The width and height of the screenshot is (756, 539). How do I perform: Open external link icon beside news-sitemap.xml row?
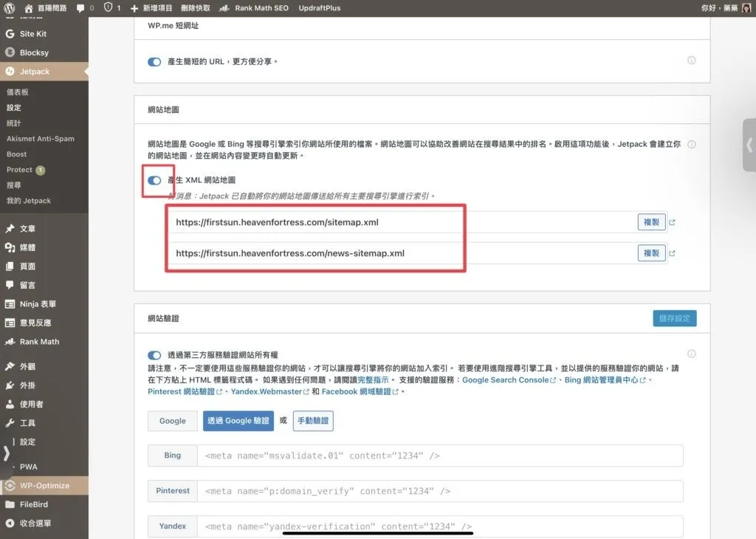click(672, 253)
